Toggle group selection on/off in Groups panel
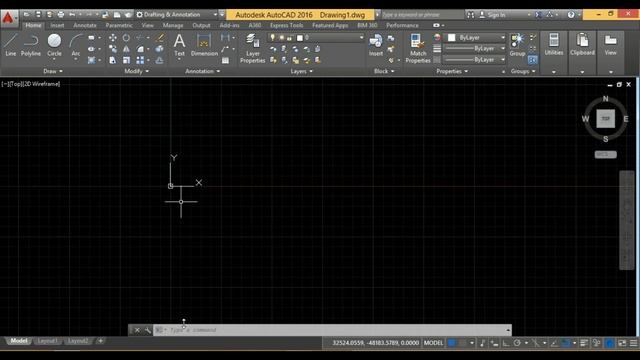This screenshot has width=640, height=360. coord(532,60)
